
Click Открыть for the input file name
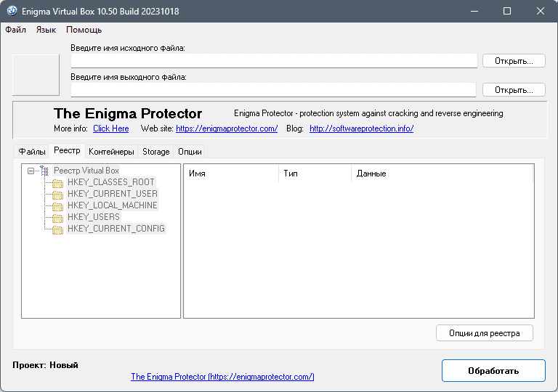pyautogui.click(x=514, y=61)
